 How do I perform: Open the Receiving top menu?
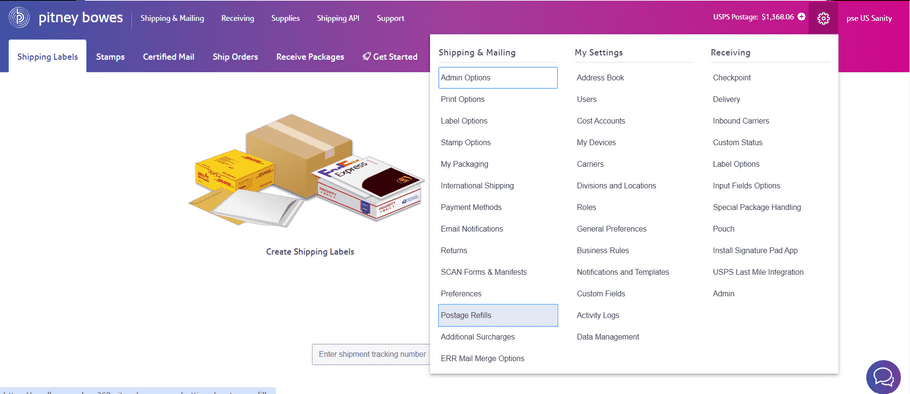[x=237, y=18]
